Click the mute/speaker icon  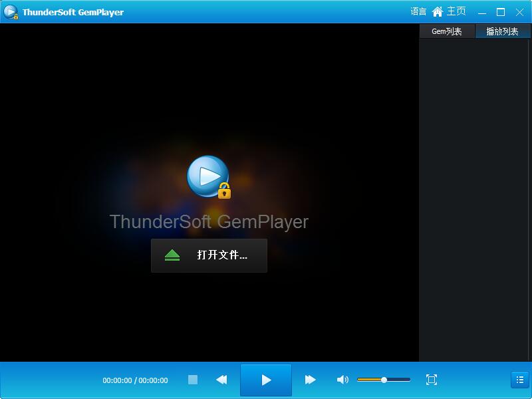coord(342,380)
